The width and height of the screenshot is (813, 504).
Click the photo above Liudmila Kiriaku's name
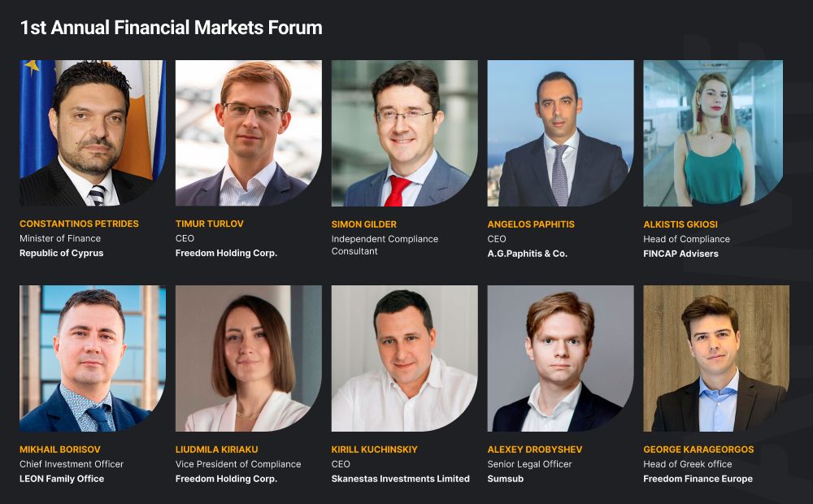pos(249,358)
